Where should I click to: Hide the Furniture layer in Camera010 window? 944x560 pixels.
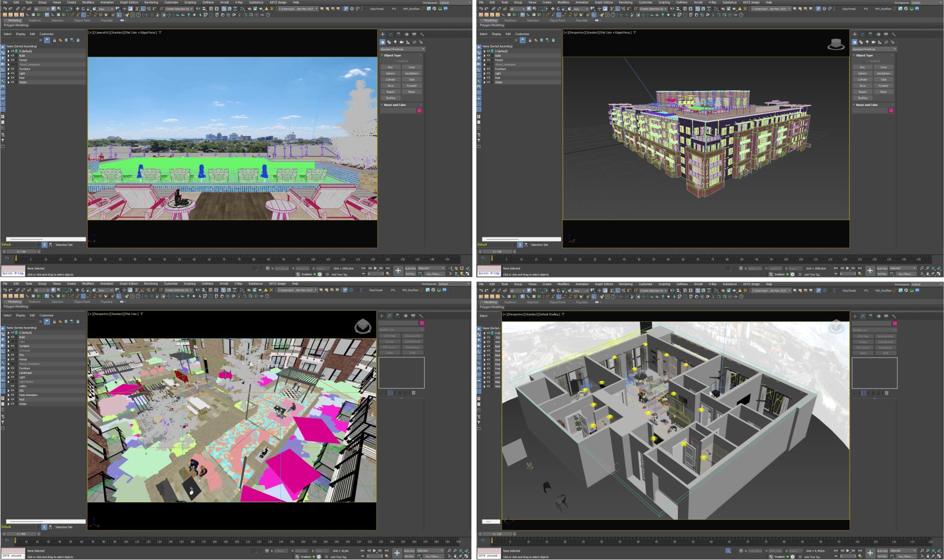[x=13, y=69]
